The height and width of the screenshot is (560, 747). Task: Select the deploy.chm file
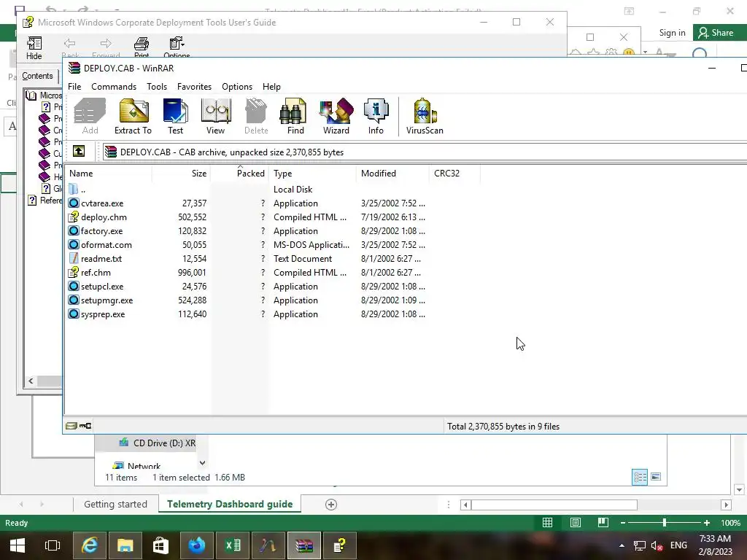click(104, 217)
